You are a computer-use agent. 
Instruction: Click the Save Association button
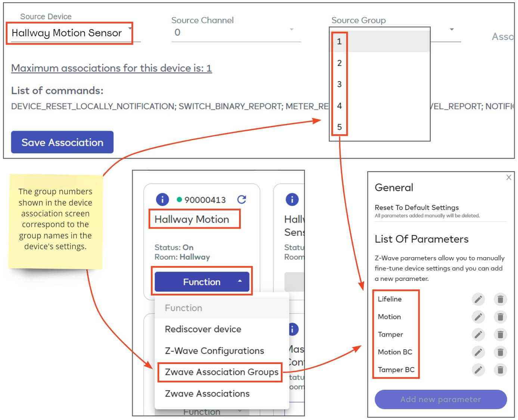[62, 142]
